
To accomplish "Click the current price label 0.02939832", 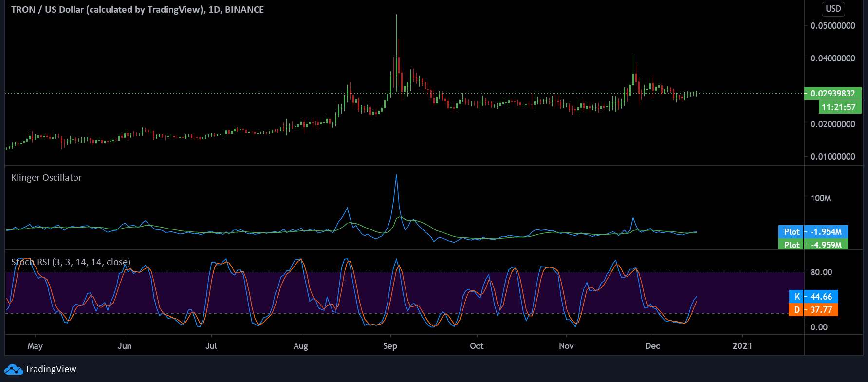I will coord(833,94).
